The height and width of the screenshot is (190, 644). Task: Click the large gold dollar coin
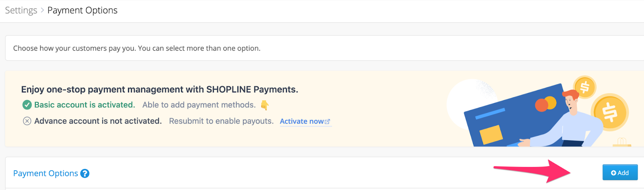click(610, 112)
